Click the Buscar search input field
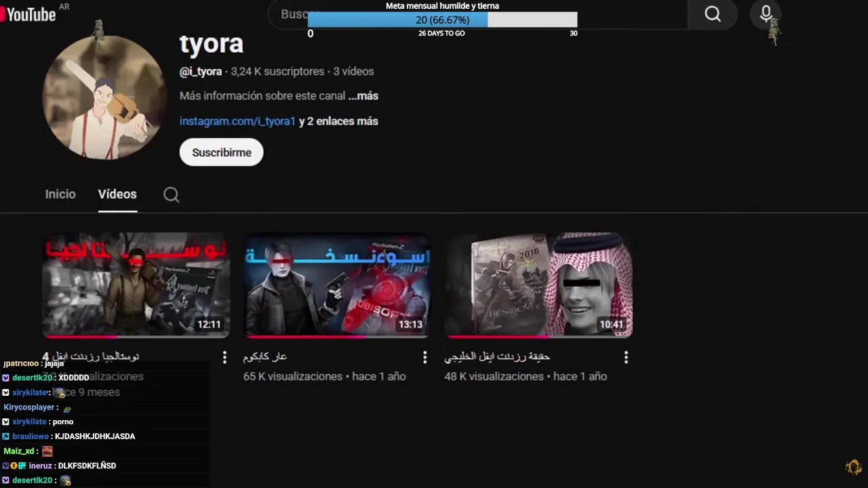Image resolution: width=868 pixels, height=488 pixels. [x=478, y=14]
